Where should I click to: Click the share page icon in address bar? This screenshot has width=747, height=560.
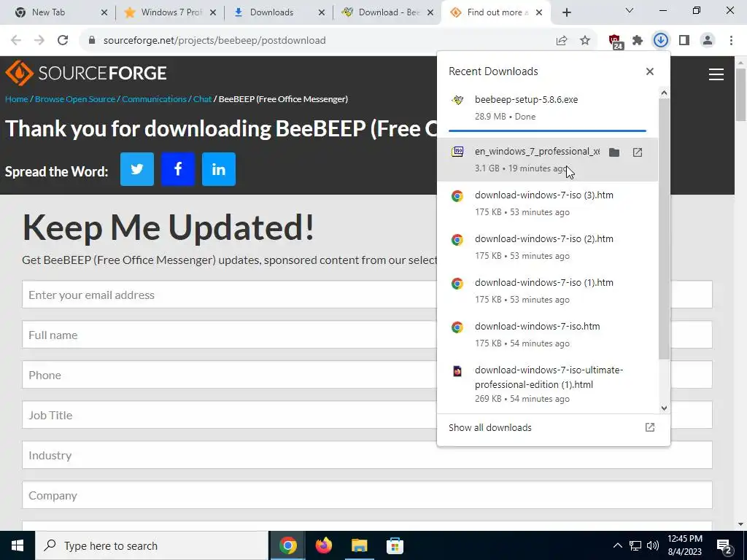pyautogui.click(x=562, y=41)
